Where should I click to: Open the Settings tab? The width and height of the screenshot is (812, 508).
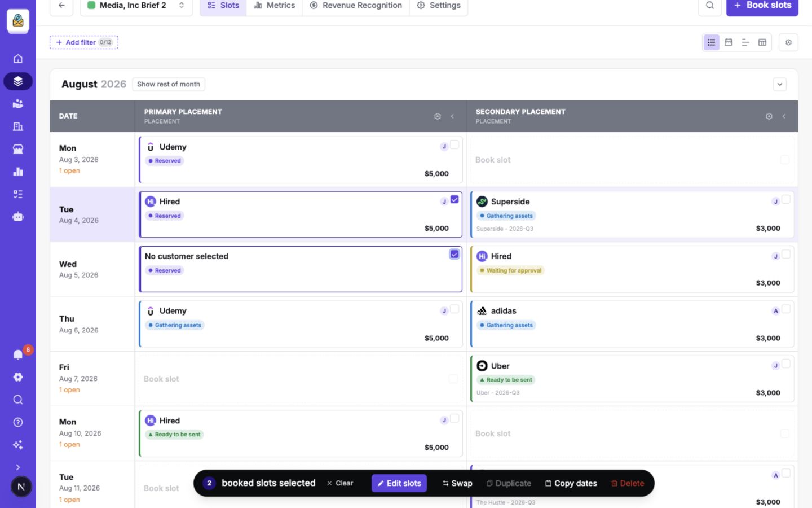pos(439,6)
